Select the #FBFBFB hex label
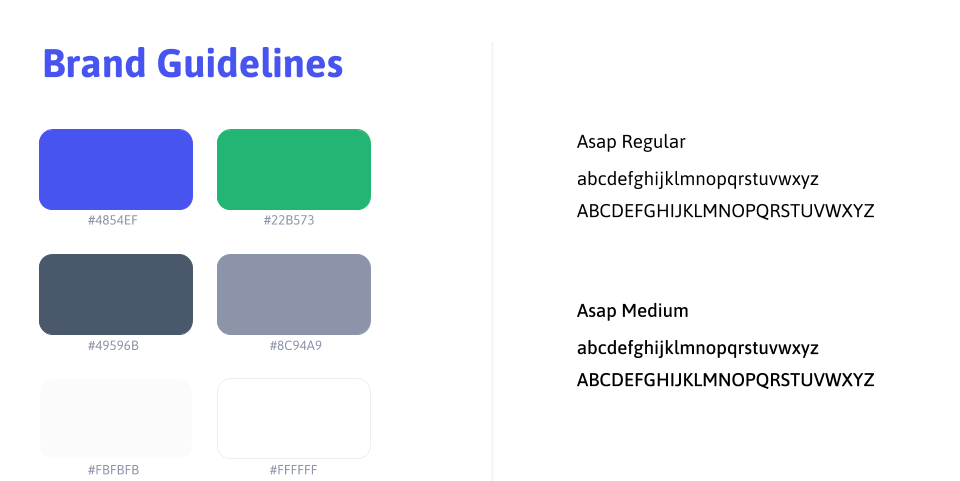Screen dimensions: 960x481 [113, 470]
